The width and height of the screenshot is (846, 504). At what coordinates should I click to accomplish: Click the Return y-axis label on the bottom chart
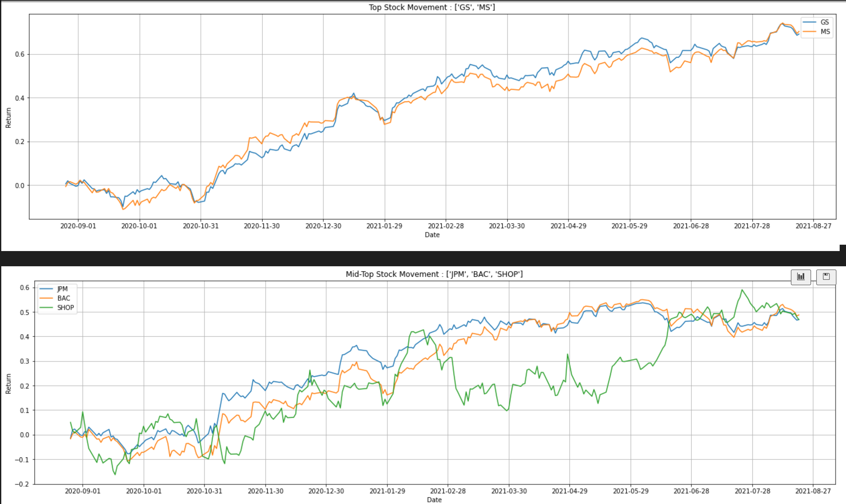(x=8, y=384)
